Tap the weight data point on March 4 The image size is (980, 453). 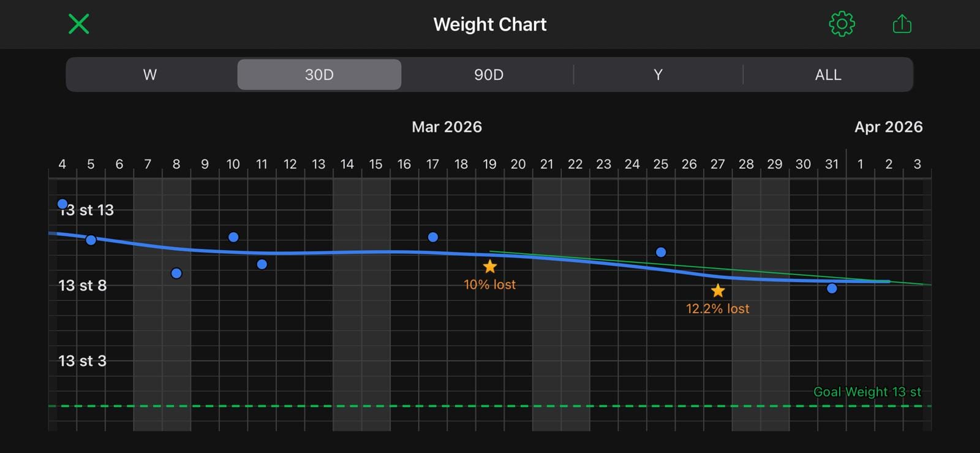(x=62, y=204)
